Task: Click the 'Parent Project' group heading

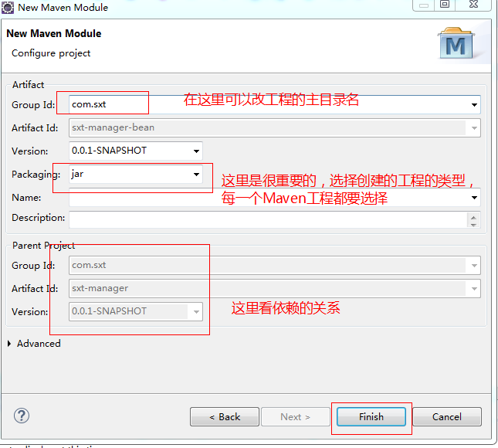Action: pos(43,246)
